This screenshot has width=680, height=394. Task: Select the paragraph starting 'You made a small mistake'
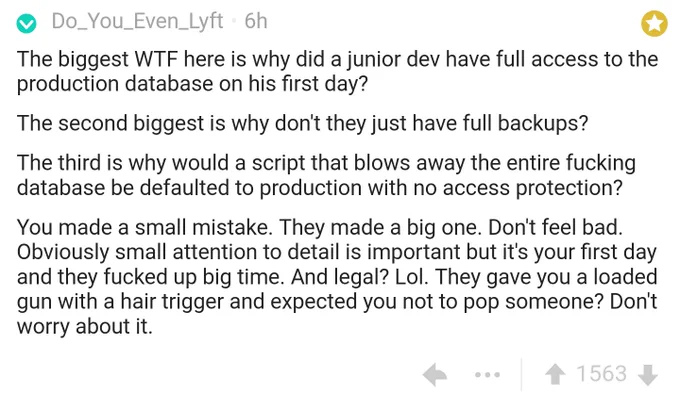coord(337,277)
